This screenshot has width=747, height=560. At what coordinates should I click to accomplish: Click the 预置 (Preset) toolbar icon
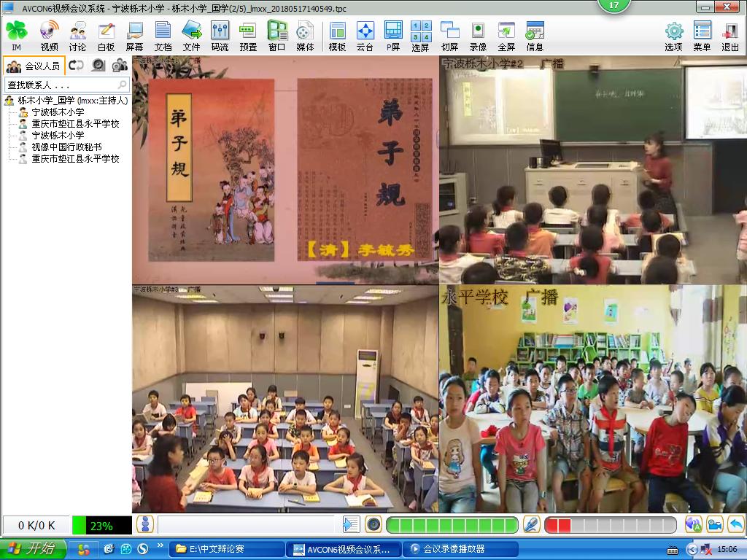click(248, 36)
